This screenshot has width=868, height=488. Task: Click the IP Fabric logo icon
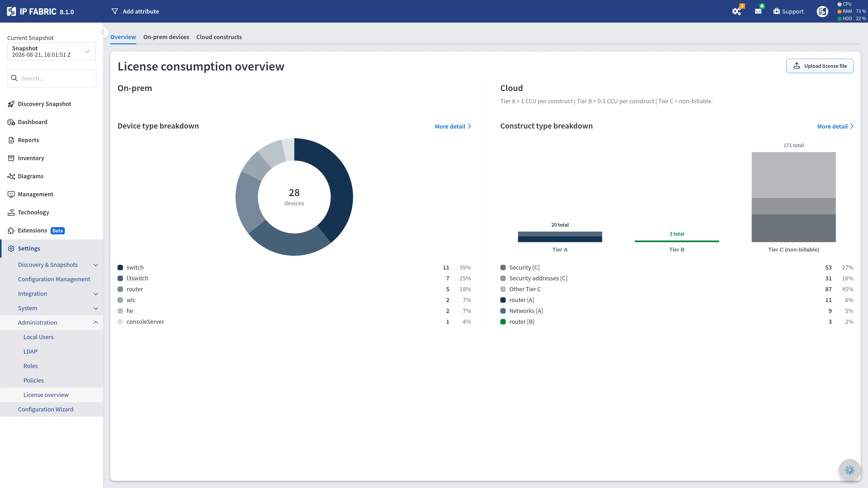click(x=11, y=12)
